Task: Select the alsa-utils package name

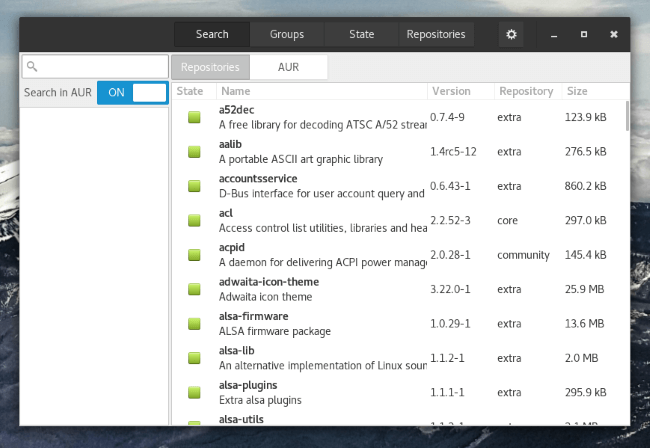Action: [241, 419]
